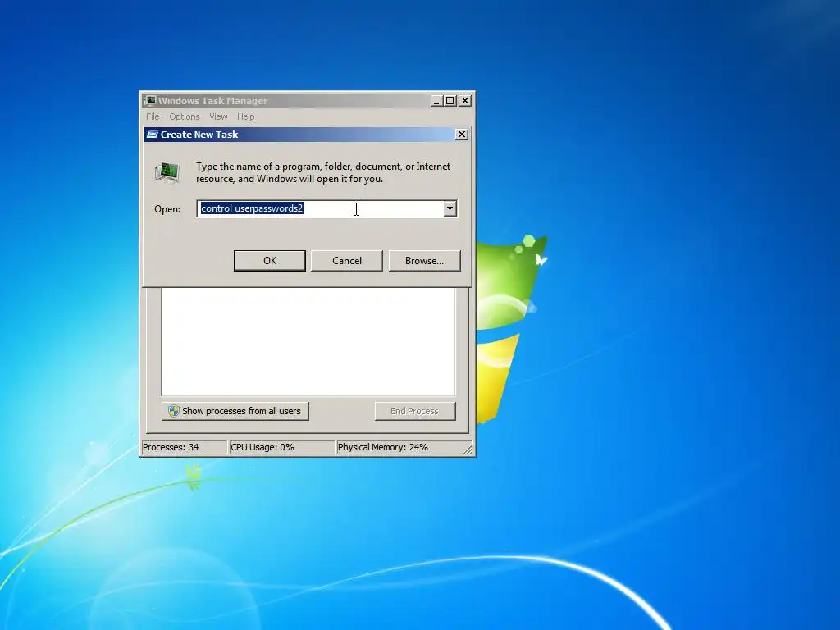Click the Task Manager title bar icon
The image size is (840, 630).
coord(150,101)
